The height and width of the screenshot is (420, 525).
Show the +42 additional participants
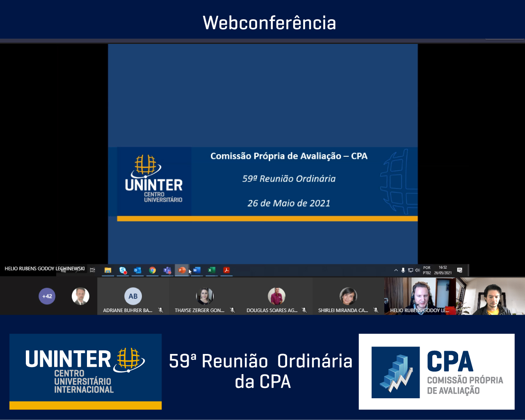(47, 296)
